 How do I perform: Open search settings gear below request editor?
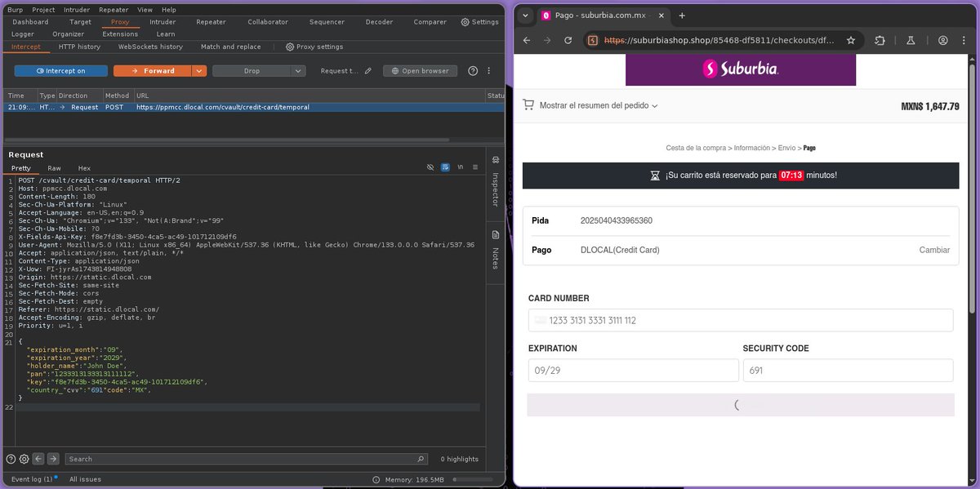point(24,459)
